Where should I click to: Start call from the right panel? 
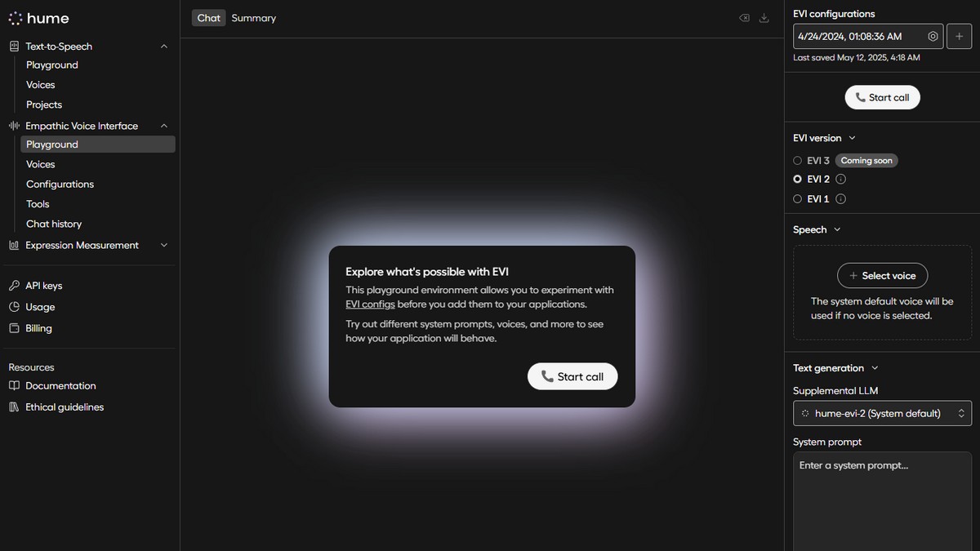tap(882, 97)
